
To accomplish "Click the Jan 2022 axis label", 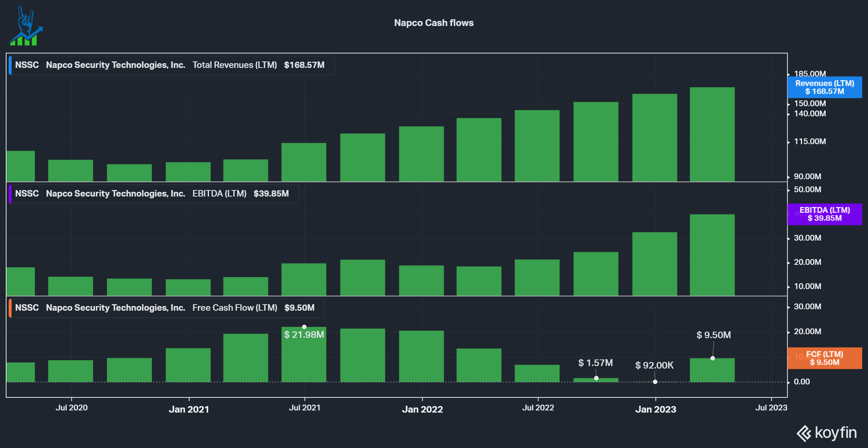I will coord(422,409).
